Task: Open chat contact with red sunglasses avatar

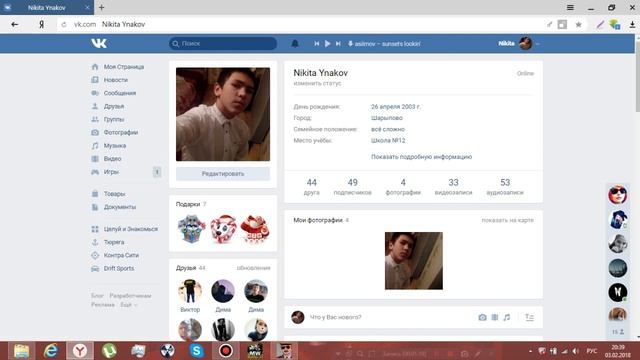Action: [x=618, y=194]
